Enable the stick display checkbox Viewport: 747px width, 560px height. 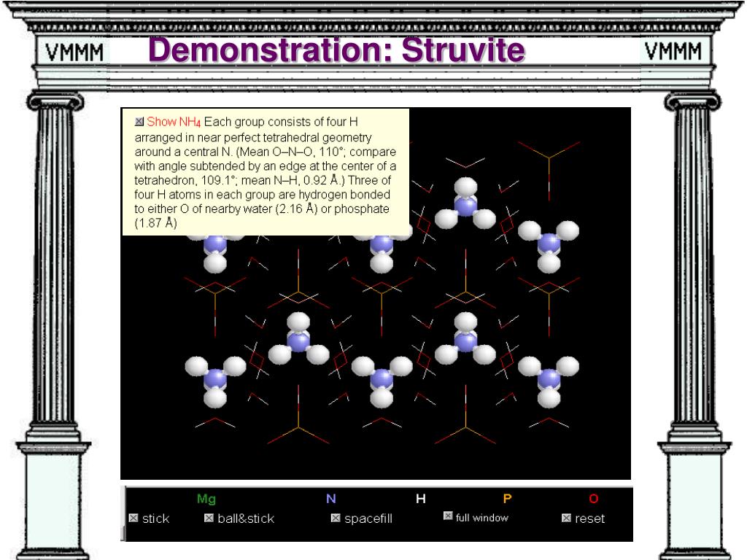click(x=133, y=518)
